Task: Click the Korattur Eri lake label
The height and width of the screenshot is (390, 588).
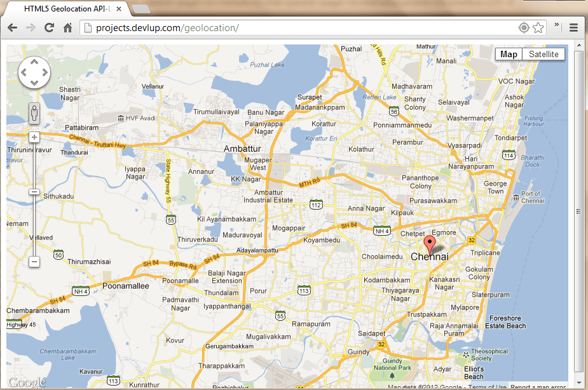Action: coord(321,138)
